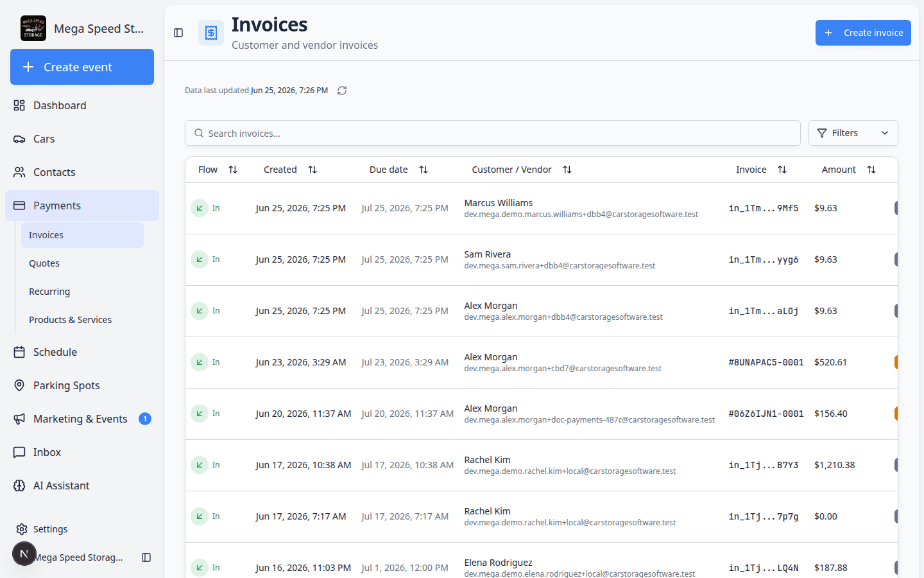The height and width of the screenshot is (578, 924).
Task: Sort by Invoice column arrows
Action: tap(782, 170)
